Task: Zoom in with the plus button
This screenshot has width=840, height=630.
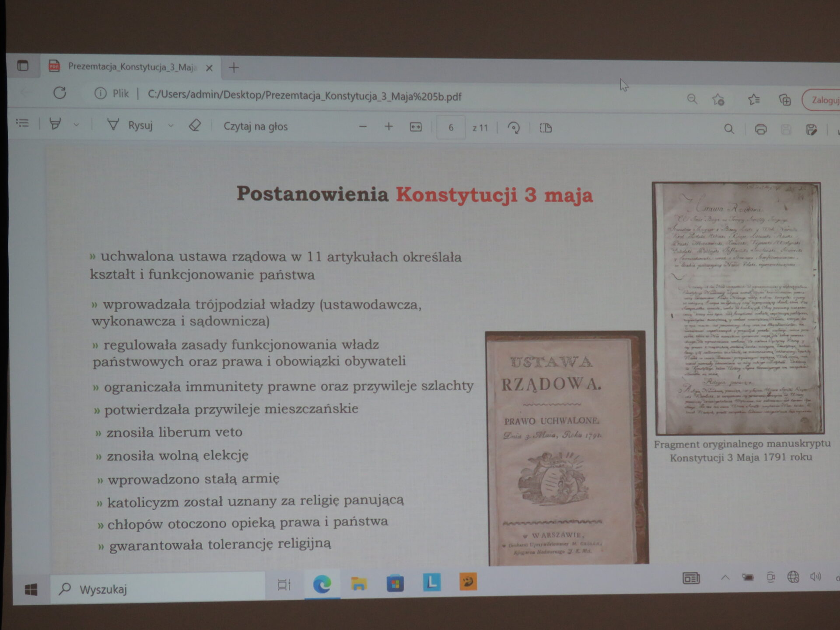Action: coord(388,127)
